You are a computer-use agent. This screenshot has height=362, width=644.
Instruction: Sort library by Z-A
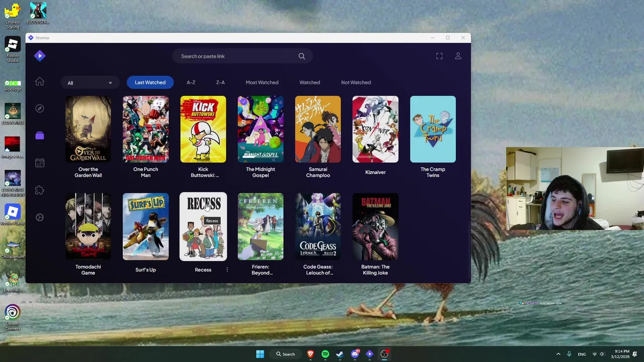pos(220,82)
